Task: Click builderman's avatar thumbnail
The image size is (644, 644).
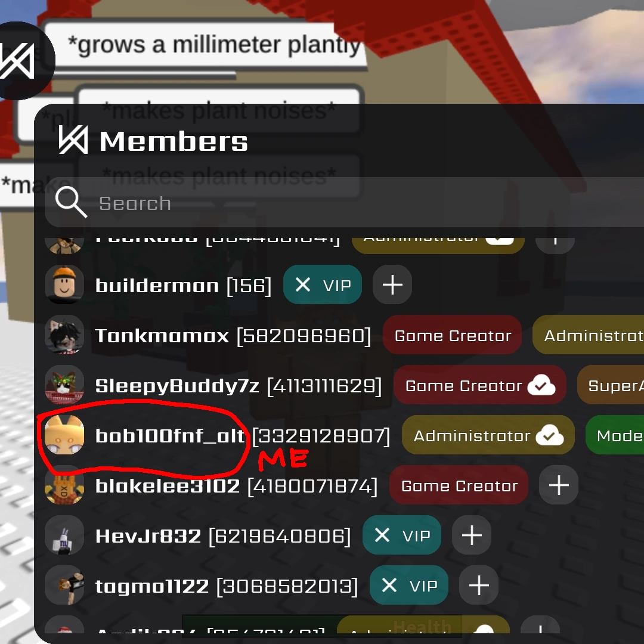Action: [64, 284]
